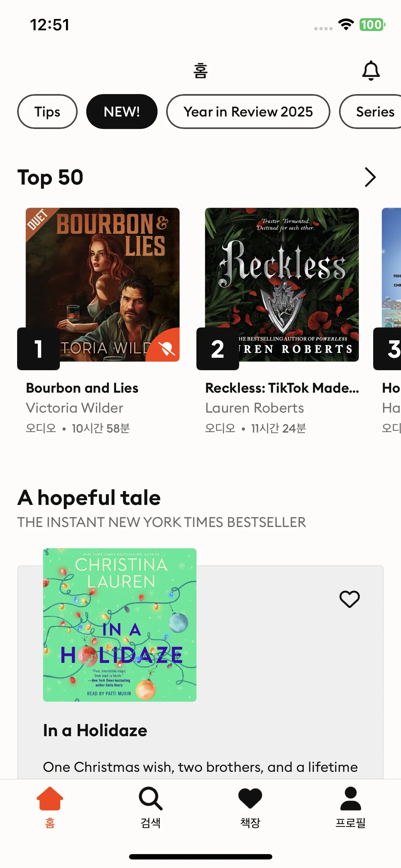This screenshot has width=401, height=868.
Task: Click the battery indicator
Action: coord(372,25)
